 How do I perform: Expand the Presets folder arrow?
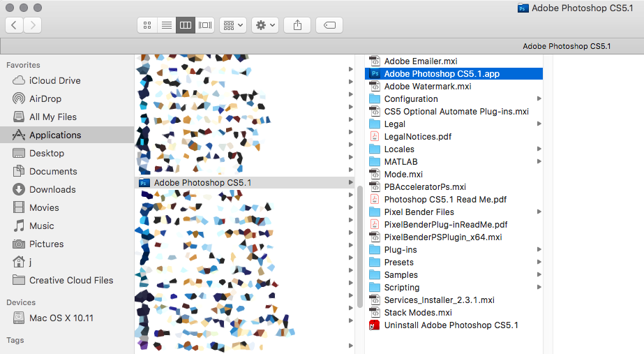point(539,263)
